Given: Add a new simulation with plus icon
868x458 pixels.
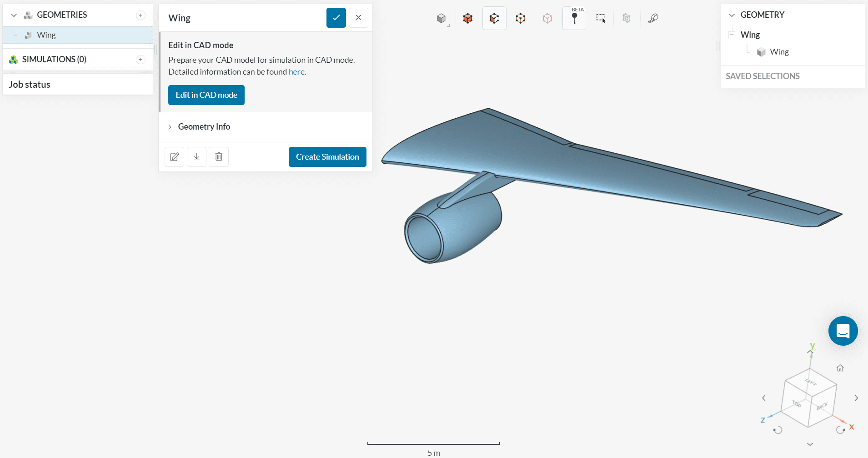Looking at the screenshot, I should pyautogui.click(x=141, y=60).
